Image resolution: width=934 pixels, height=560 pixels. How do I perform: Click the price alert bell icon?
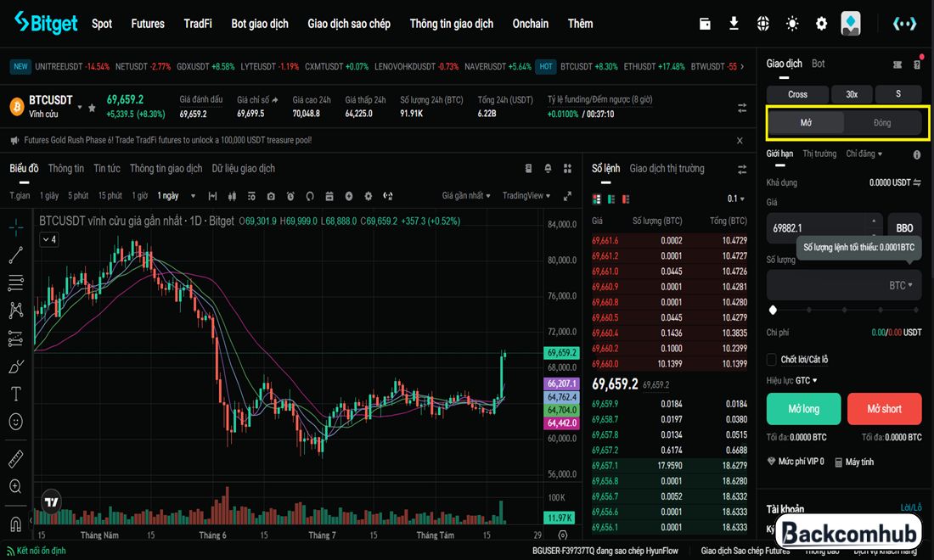(x=548, y=168)
